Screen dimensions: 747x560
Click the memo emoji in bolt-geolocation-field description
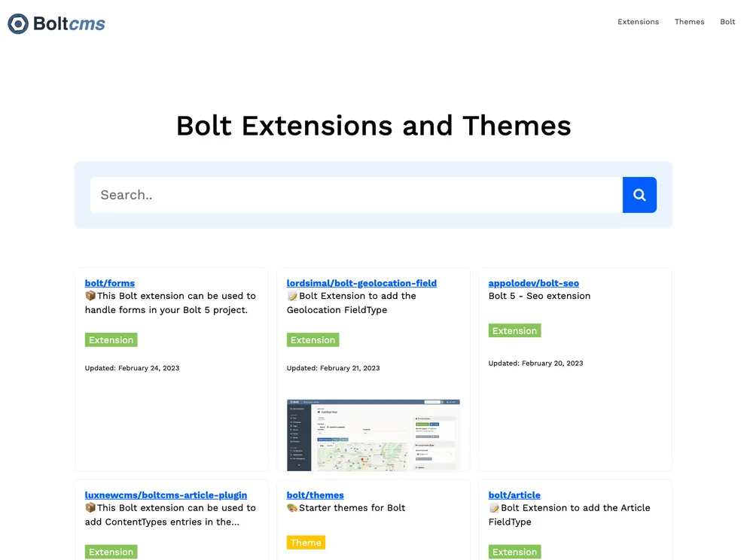click(291, 295)
